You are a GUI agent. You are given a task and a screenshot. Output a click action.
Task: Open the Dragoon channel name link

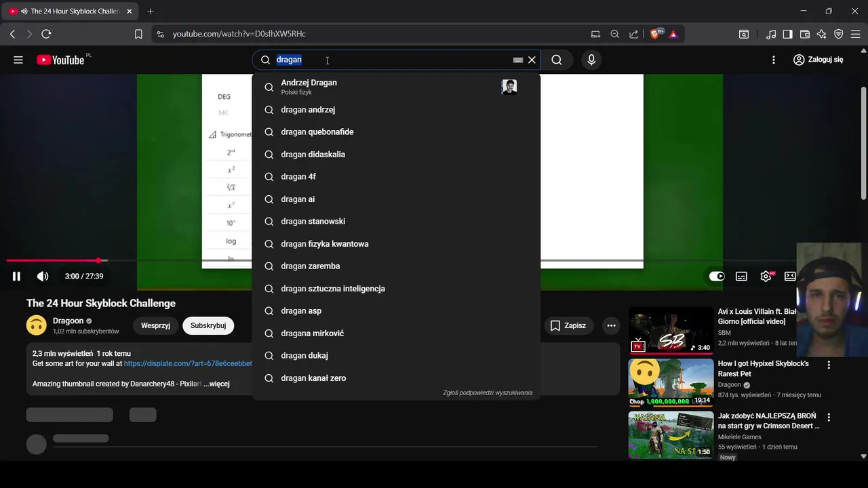(x=68, y=321)
